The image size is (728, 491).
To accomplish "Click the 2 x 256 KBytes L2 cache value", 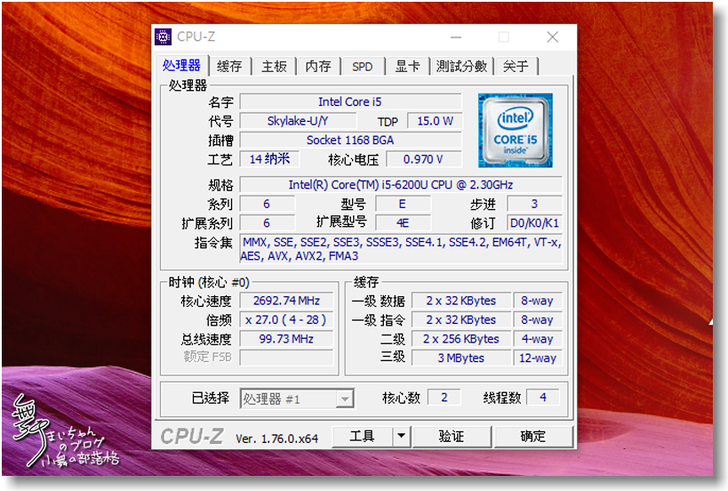I will click(461, 339).
